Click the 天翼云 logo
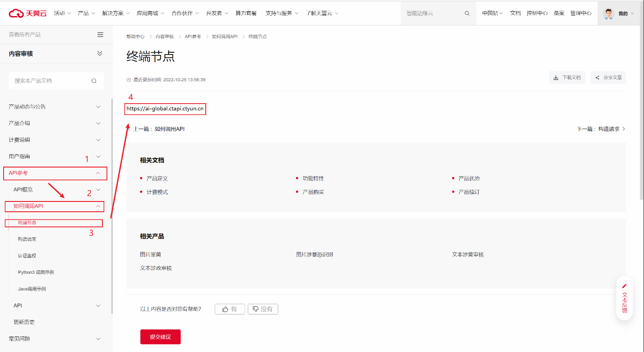The width and height of the screenshot is (644, 352). (x=28, y=13)
